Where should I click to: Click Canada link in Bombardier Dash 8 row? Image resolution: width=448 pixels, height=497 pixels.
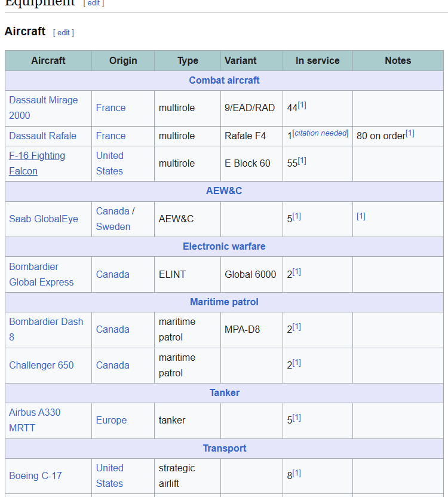[112, 330]
